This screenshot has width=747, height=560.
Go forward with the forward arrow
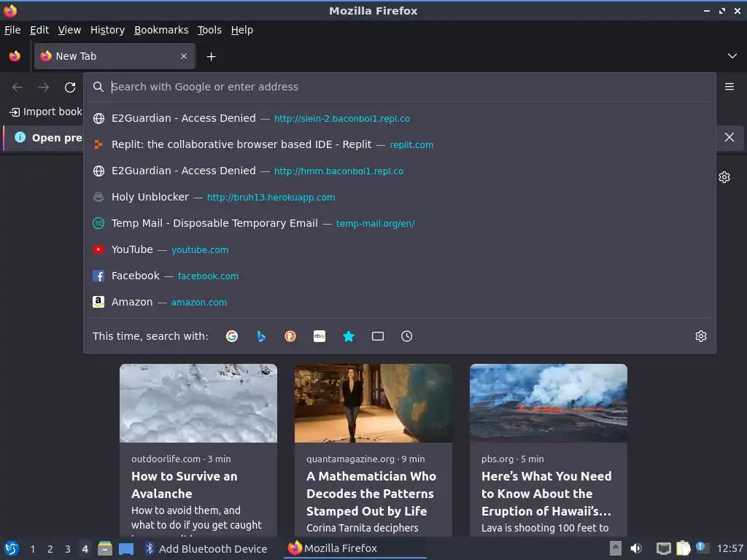click(44, 87)
